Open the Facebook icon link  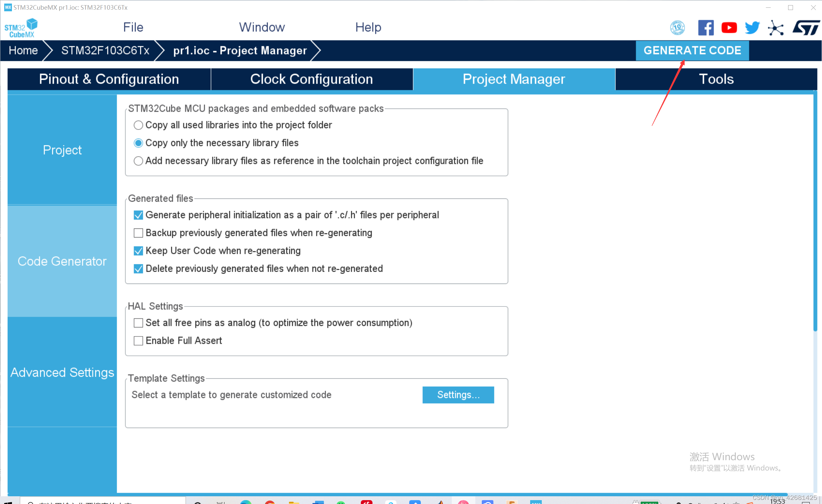click(x=706, y=28)
